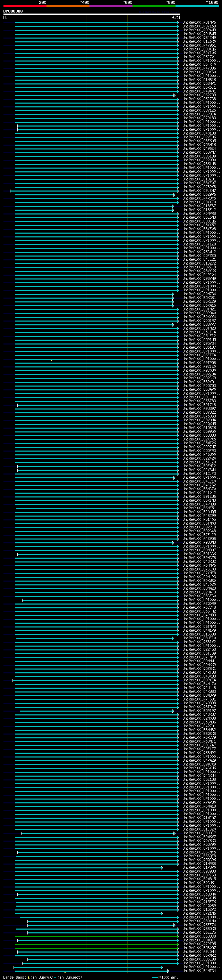Select hit label UniRef100_P62701
The width and height of the screenshot is (222, 980).
(x=199, y=57)
